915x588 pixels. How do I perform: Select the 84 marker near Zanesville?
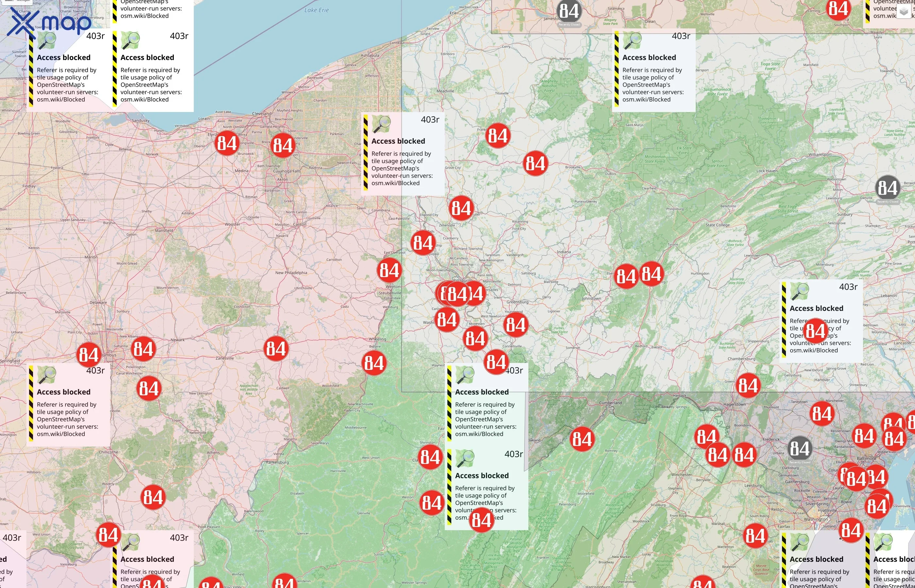276,349
